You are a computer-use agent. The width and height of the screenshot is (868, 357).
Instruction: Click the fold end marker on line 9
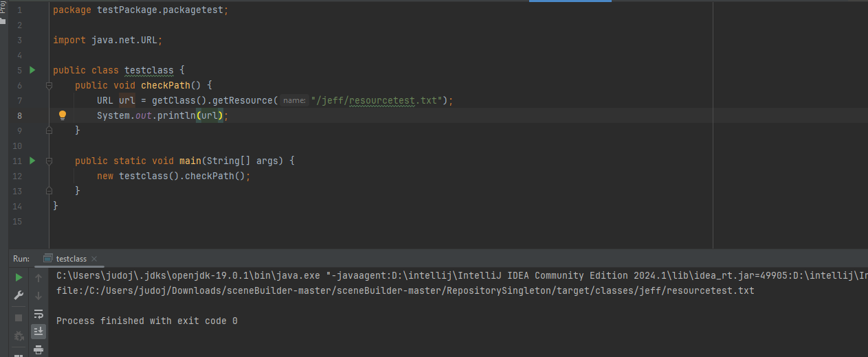click(x=49, y=130)
